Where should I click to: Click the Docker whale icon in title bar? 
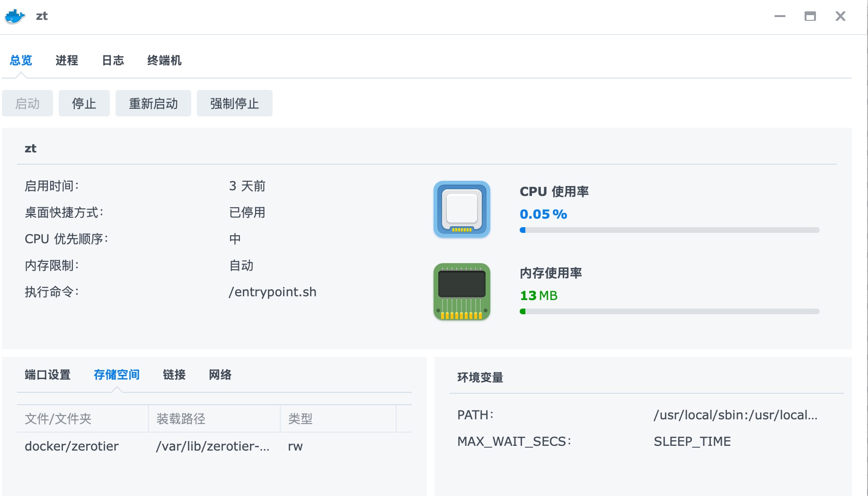[x=15, y=16]
